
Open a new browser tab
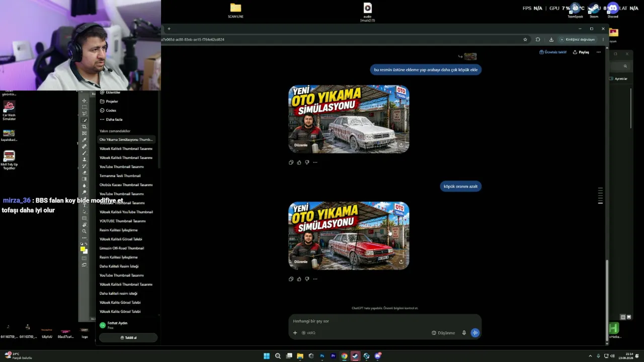[169, 29]
